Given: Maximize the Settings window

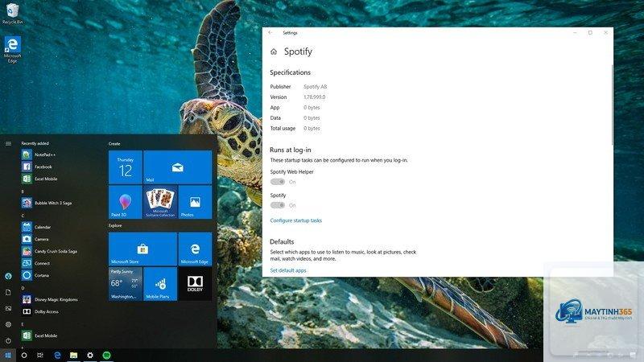Looking at the screenshot, I should pyautogui.click(x=590, y=32).
